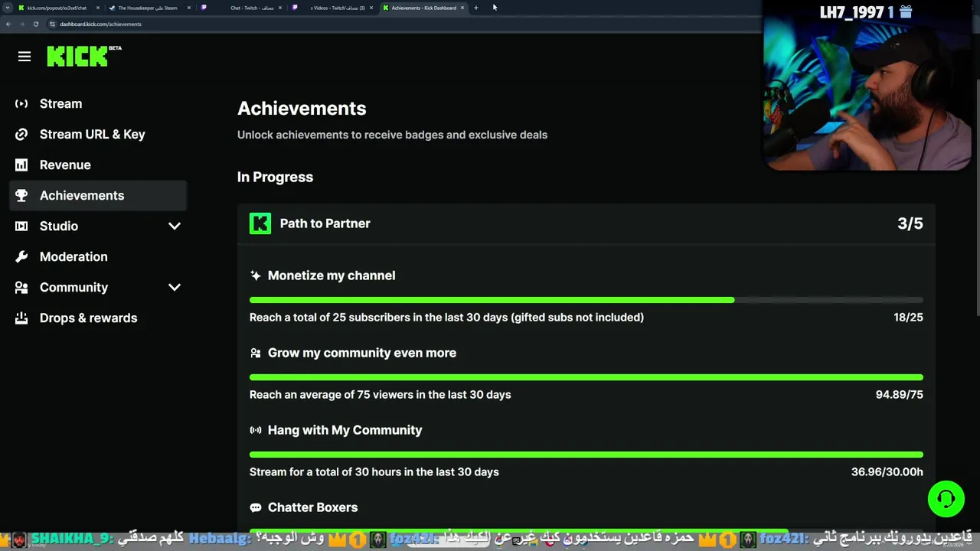Open the green support headset button

[x=946, y=499]
